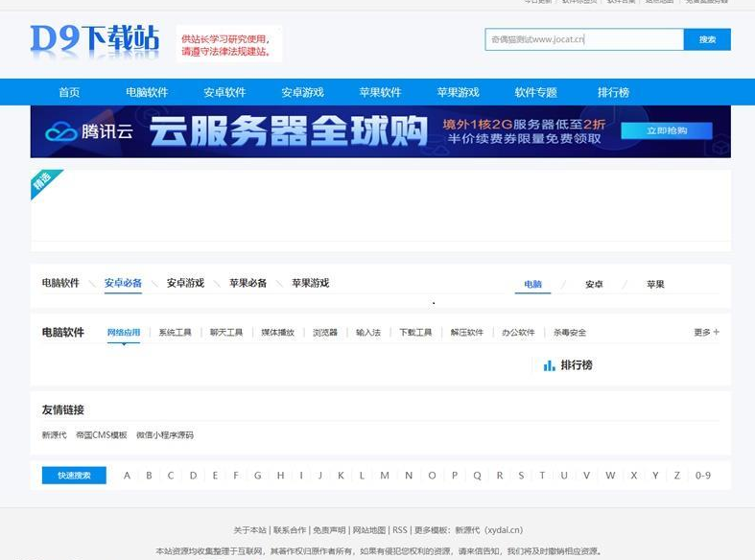The height and width of the screenshot is (560, 755).
Task: Open the 免责声明 footer link
Action: click(x=329, y=530)
